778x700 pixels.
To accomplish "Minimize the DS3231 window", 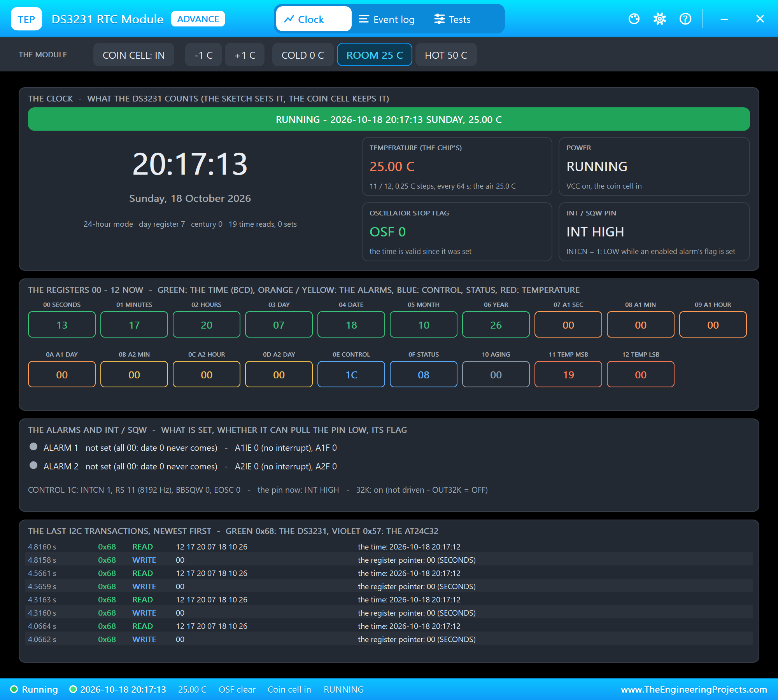I will pos(724,19).
